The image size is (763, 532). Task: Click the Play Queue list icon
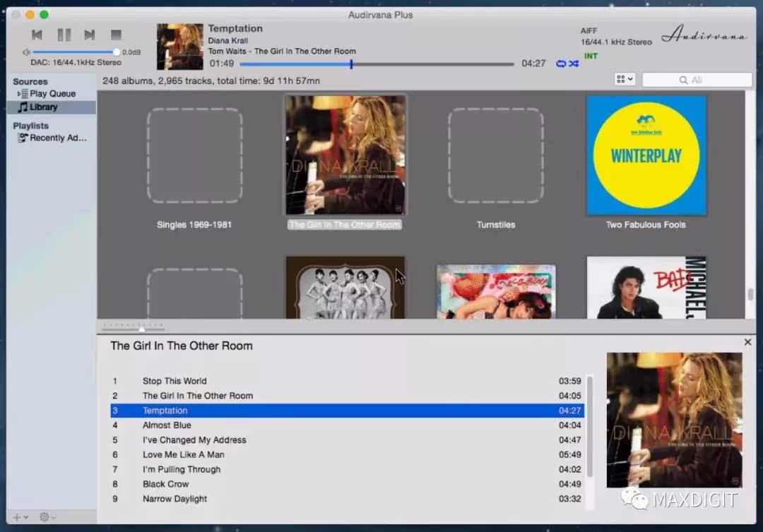click(x=24, y=93)
